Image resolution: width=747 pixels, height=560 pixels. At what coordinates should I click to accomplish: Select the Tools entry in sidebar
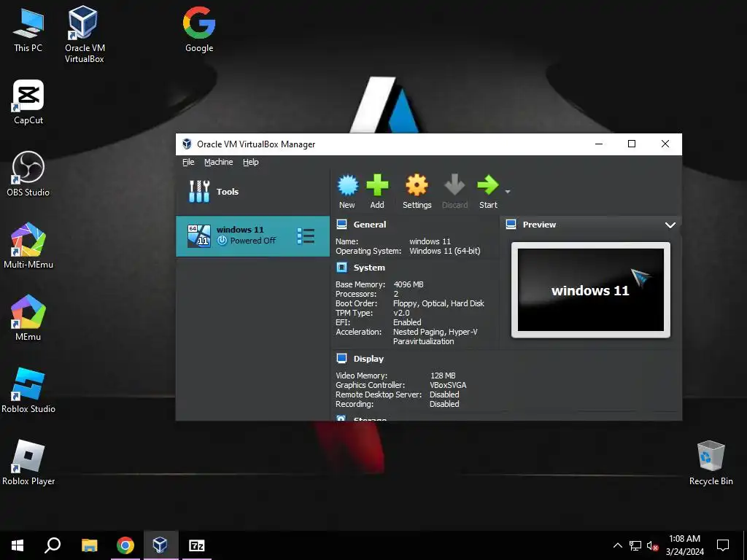coord(252,192)
